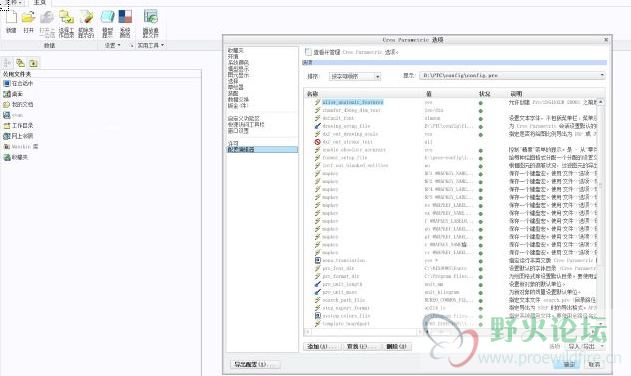Click the 选择工作目录 working directory icon
This screenshot has width=631, height=376.
[x=66, y=18]
